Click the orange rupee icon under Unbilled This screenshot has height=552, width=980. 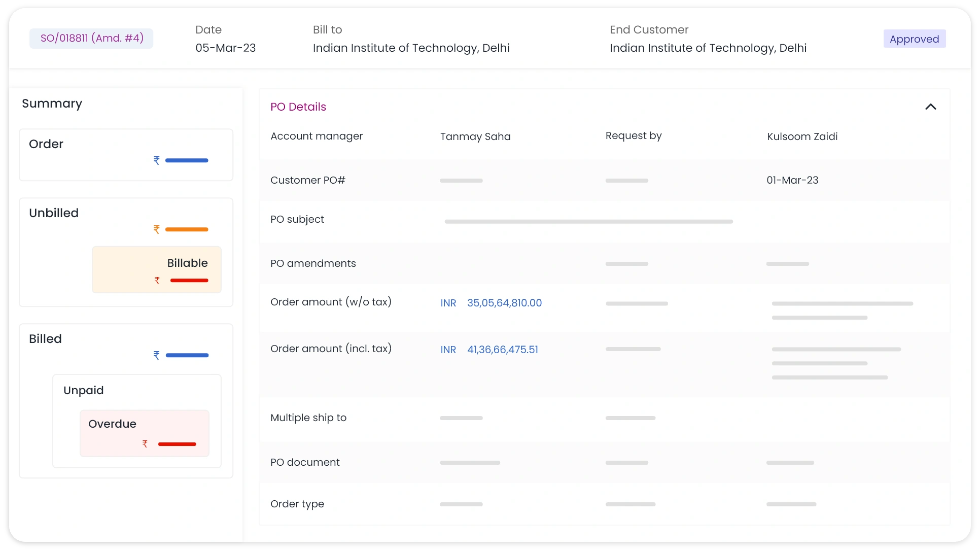[x=157, y=229]
